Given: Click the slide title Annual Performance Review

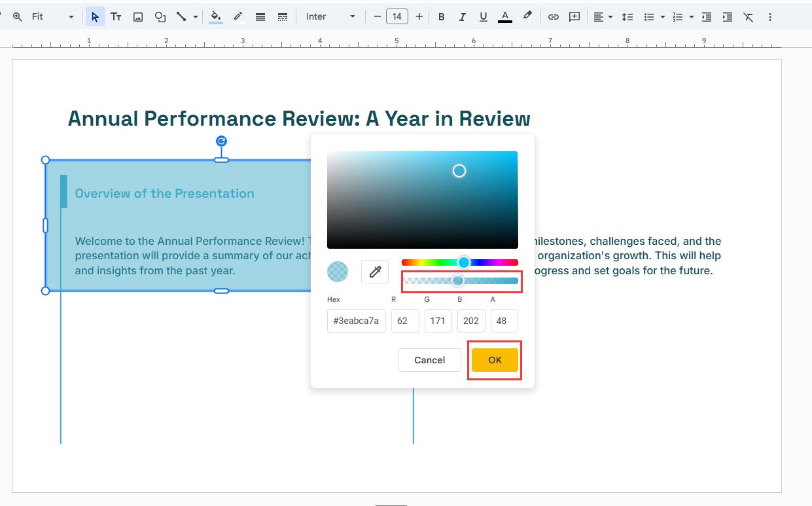Looking at the screenshot, I should click(x=299, y=118).
